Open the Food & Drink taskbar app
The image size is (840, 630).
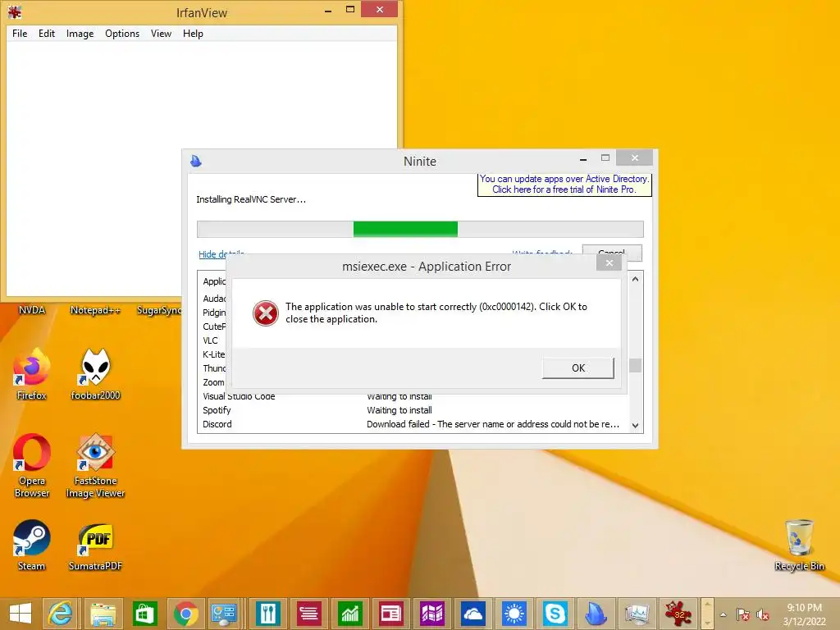coord(268,614)
